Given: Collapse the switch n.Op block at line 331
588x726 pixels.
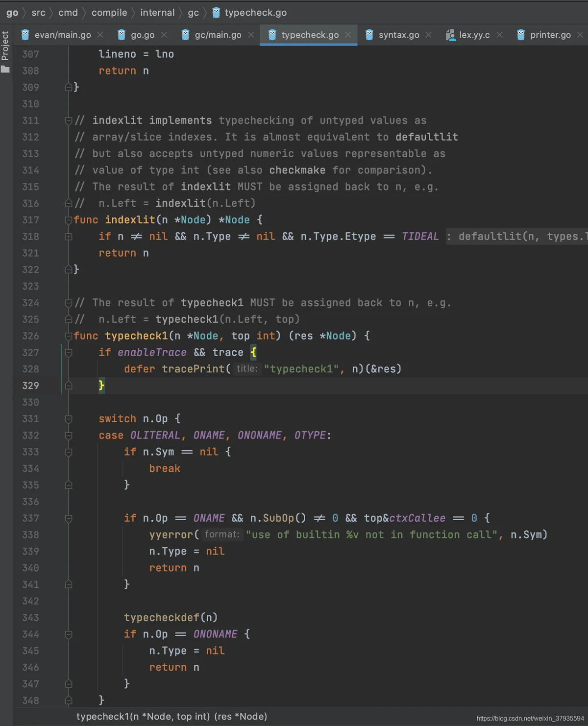Looking at the screenshot, I should tap(69, 419).
